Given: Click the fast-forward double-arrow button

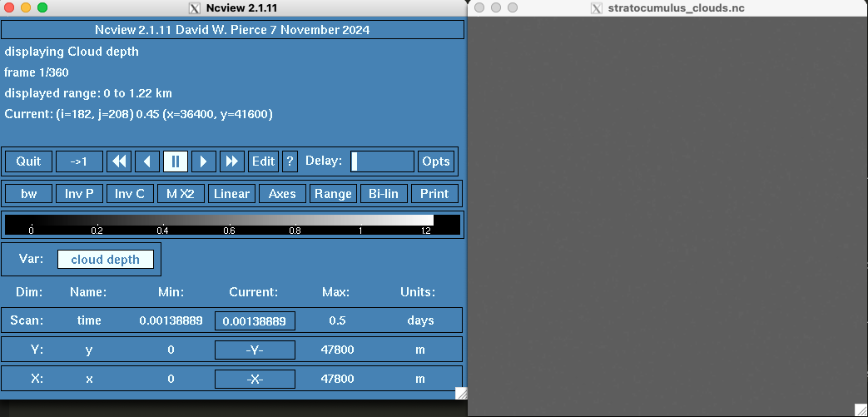Looking at the screenshot, I should [x=232, y=161].
